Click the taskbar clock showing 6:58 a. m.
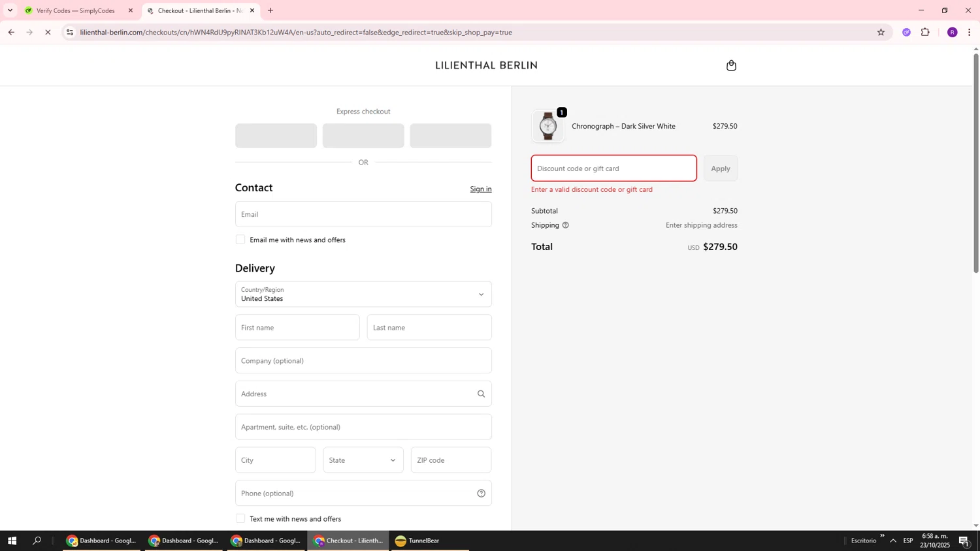980x551 pixels. pyautogui.click(x=936, y=541)
